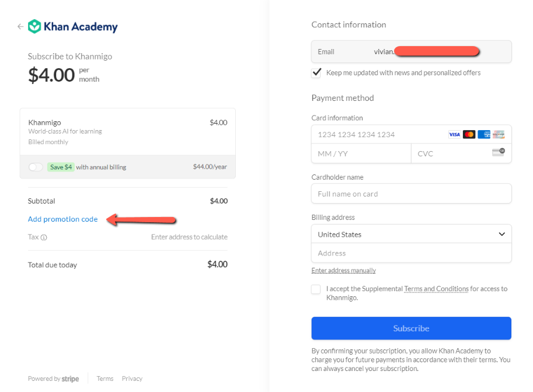Image resolution: width=533 pixels, height=392 pixels.
Task: Click the Cardholder name field
Action: 411,194
